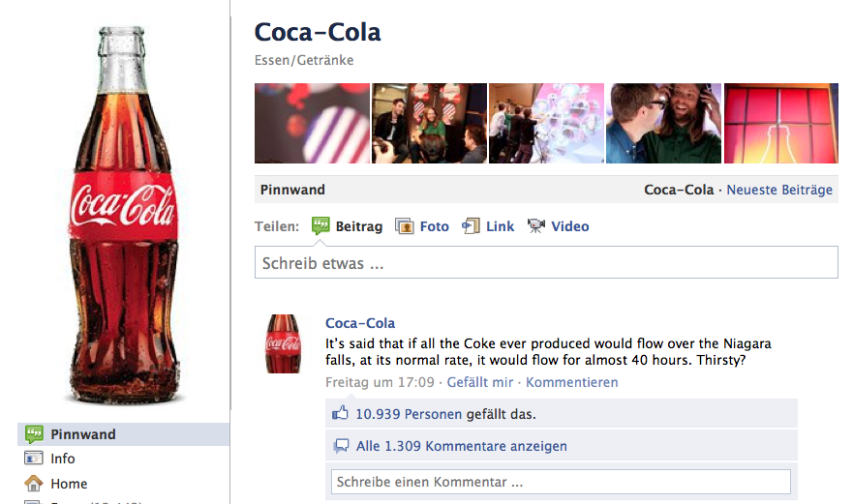Click the Video camera icon

point(535,225)
